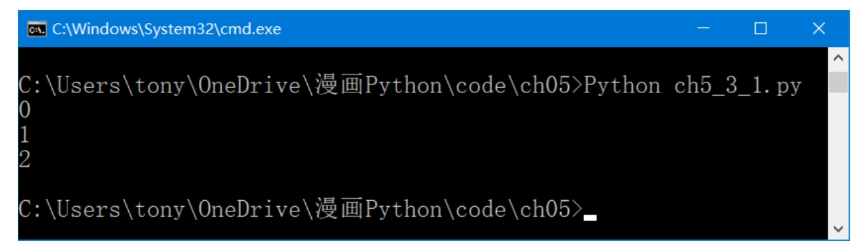Click the vertical scrollbar thumb
This screenshot has height=251, width=868.
point(839,82)
